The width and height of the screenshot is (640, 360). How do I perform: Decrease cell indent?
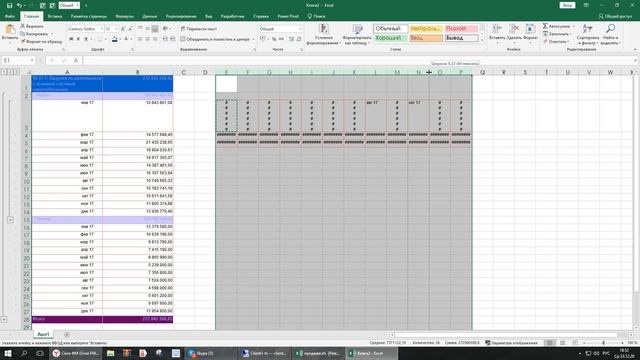(165, 39)
